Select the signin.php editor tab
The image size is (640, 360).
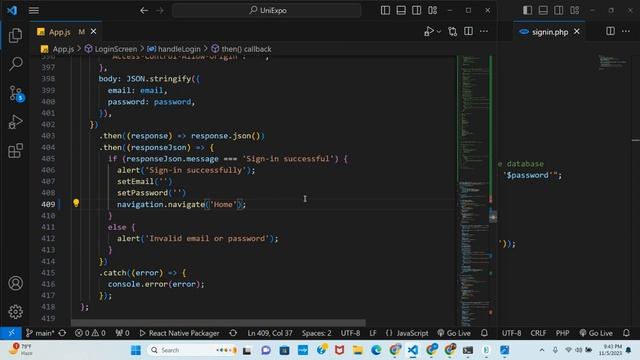coord(549,31)
